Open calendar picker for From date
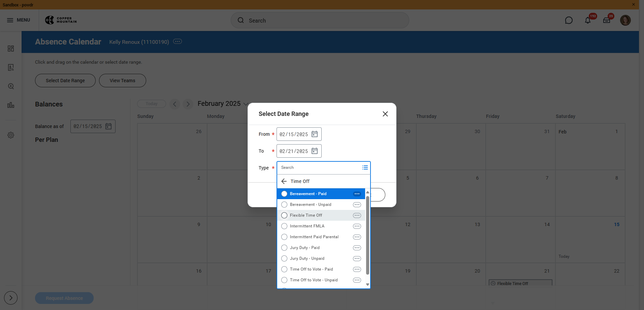Image resolution: width=644 pixels, height=310 pixels. [315, 134]
